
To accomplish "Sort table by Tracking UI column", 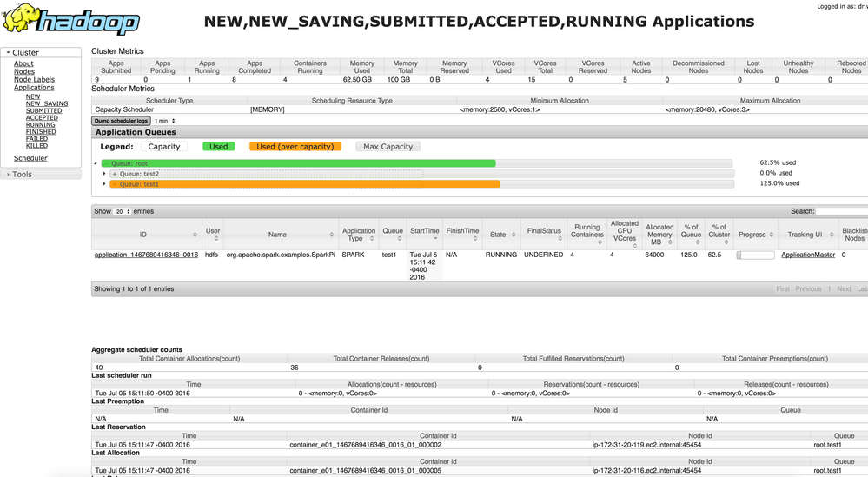I will click(808, 235).
